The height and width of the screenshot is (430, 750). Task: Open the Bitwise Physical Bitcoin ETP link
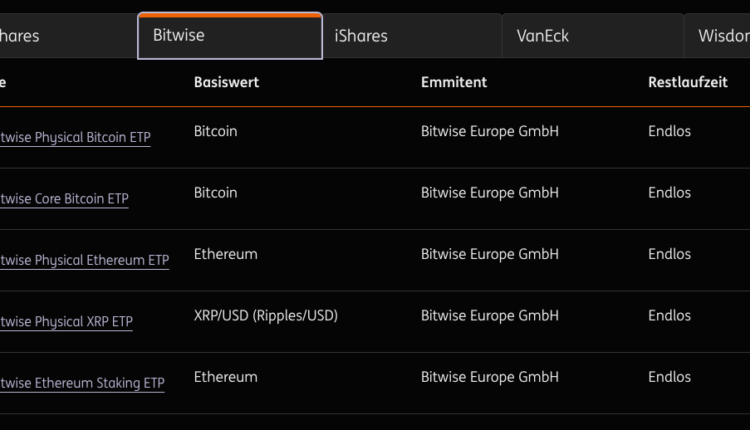(75, 138)
